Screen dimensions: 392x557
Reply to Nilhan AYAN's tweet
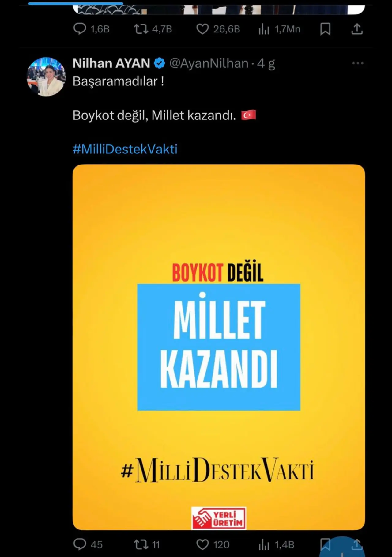tap(88, 544)
